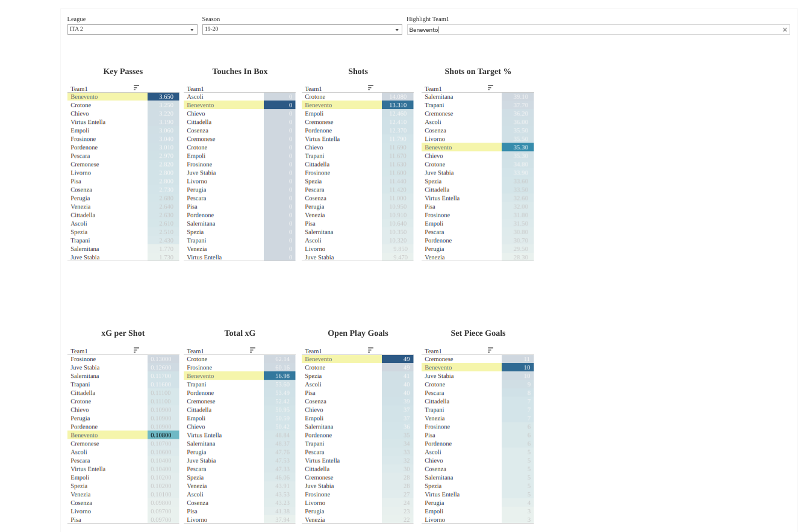Screen dimensions: 801x532
Task: Select Trapani in Shots on Target % table
Action: [x=435, y=105]
